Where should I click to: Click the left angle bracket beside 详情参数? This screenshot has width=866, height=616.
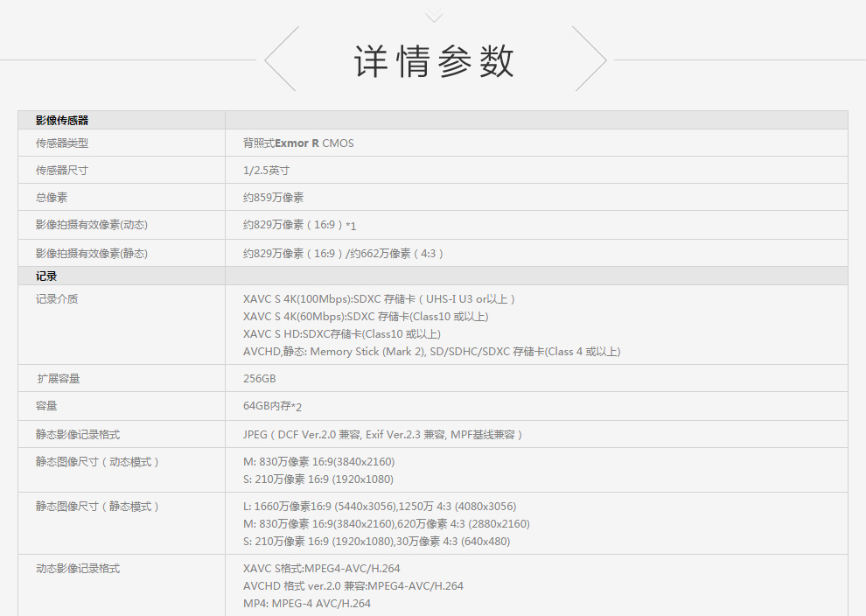tap(281, 59)
